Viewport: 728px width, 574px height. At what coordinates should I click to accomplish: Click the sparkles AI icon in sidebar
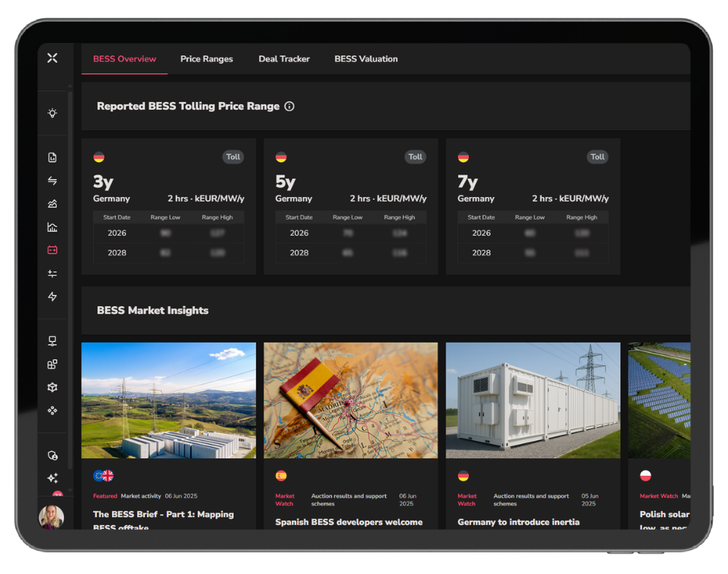point(52,478)
